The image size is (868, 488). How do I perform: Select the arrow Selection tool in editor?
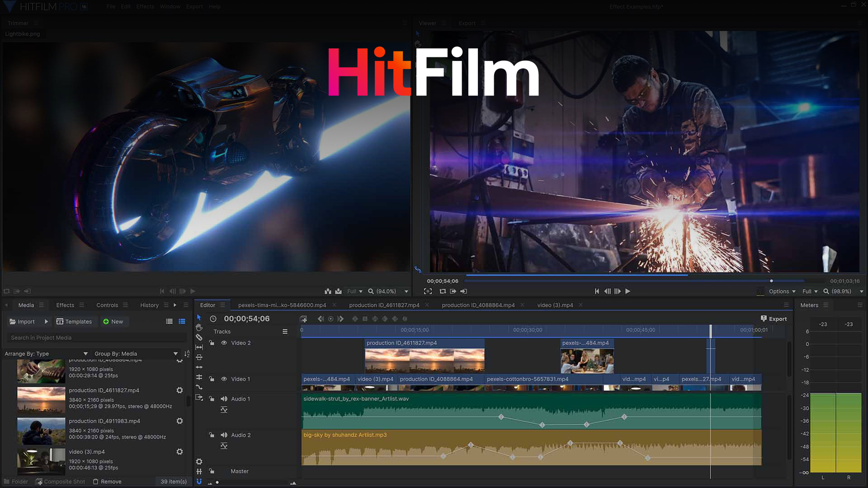[199, 318]
